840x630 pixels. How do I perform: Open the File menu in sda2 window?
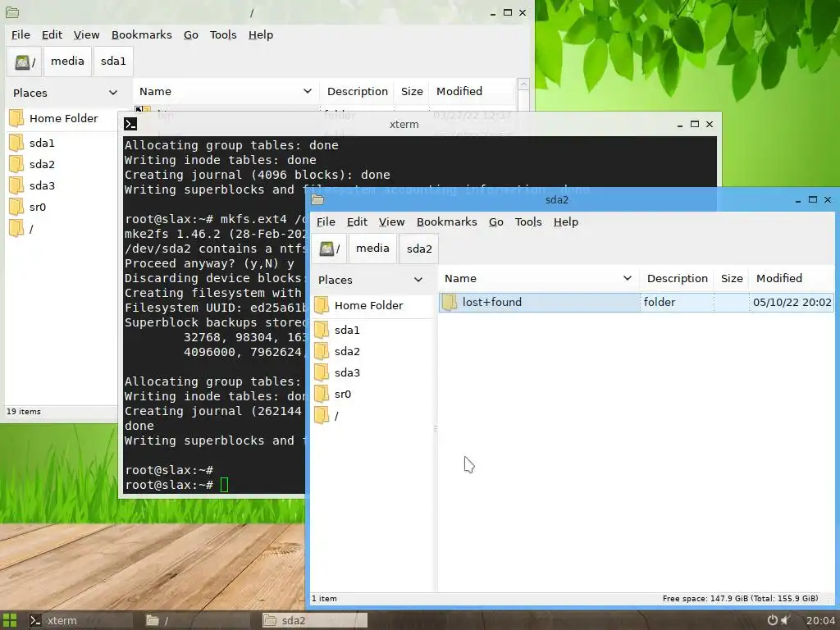[x=326, y=221]
